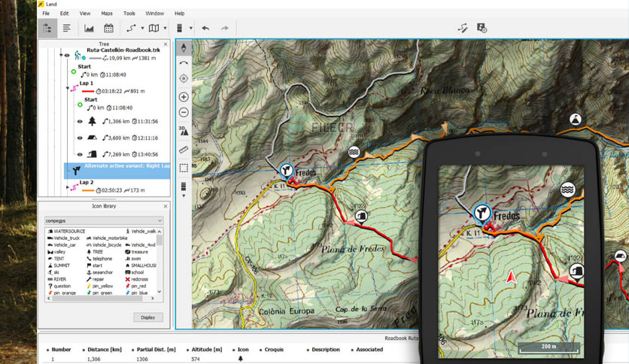
Task: Click the Display button
Action: click(x=148, y=317)
